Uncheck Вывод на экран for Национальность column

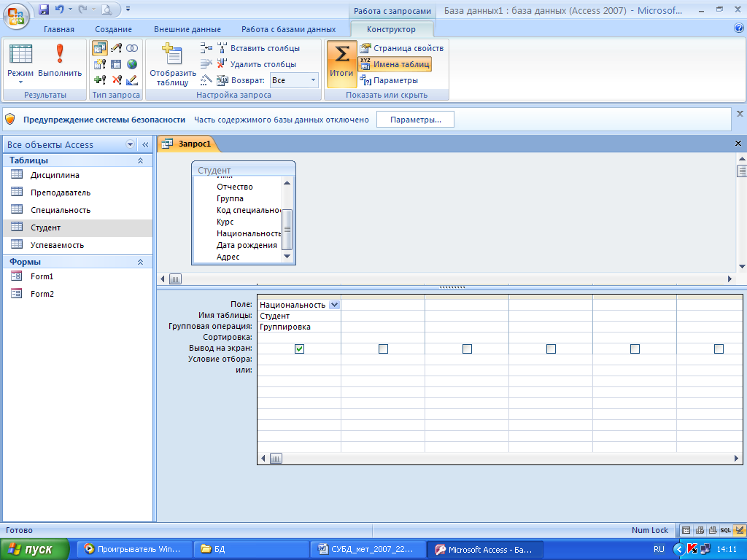[299, 349]
